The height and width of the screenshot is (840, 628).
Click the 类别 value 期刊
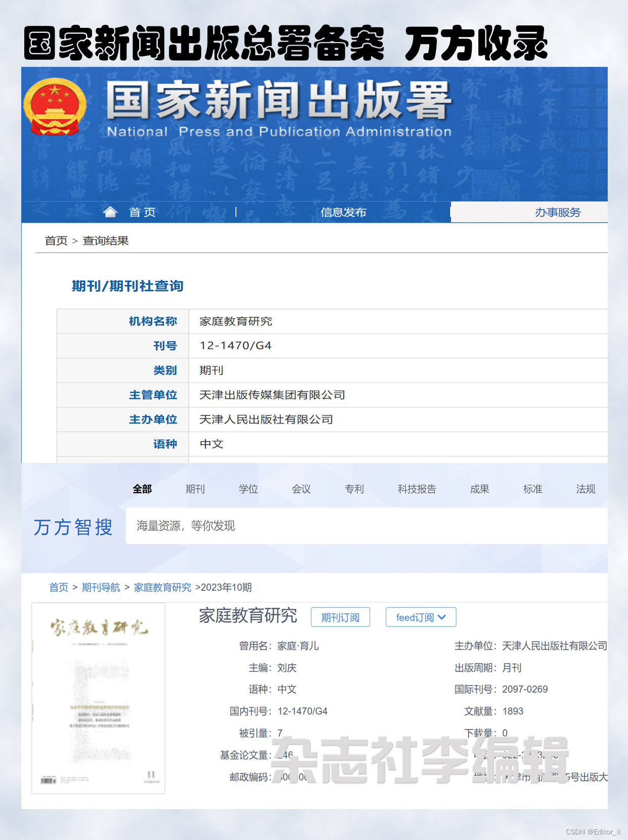tap(211, 370)
